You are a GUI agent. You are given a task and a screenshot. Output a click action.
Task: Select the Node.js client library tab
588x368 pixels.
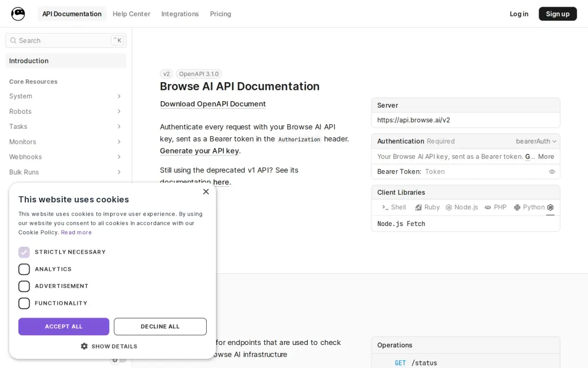point(462,207)
